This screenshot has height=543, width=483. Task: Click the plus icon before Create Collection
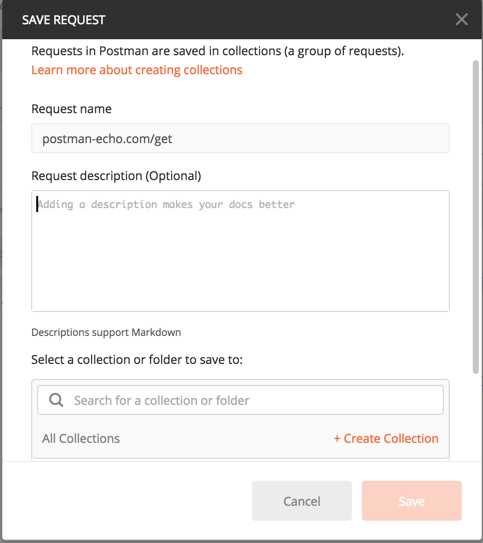point(337,438)
